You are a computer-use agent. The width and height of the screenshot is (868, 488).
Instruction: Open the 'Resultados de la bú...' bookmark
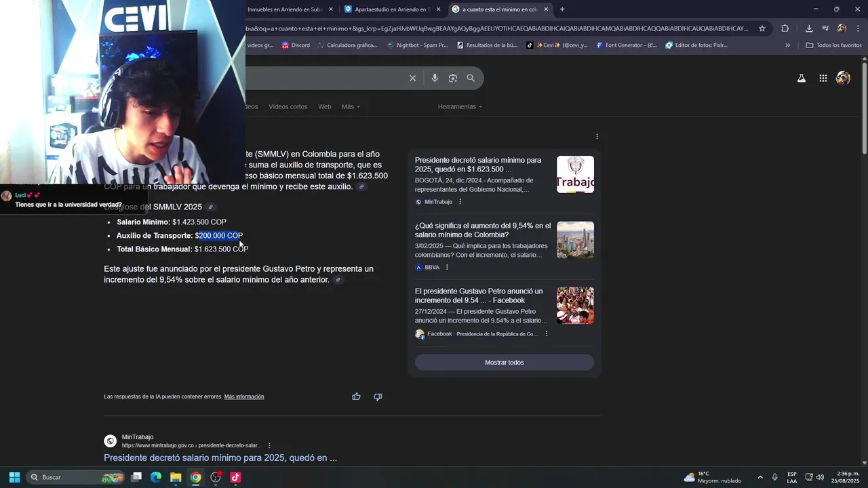pos(487,45)
